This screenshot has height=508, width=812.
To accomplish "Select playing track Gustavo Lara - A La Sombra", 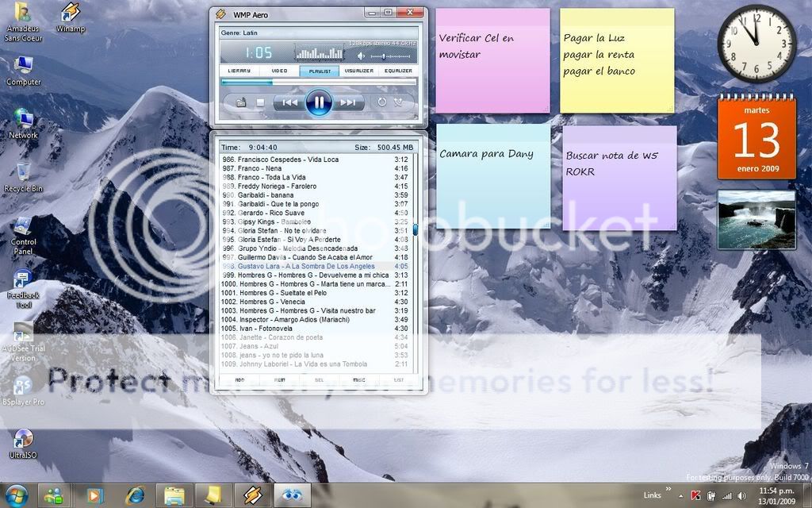I will (x=315, y=267).
